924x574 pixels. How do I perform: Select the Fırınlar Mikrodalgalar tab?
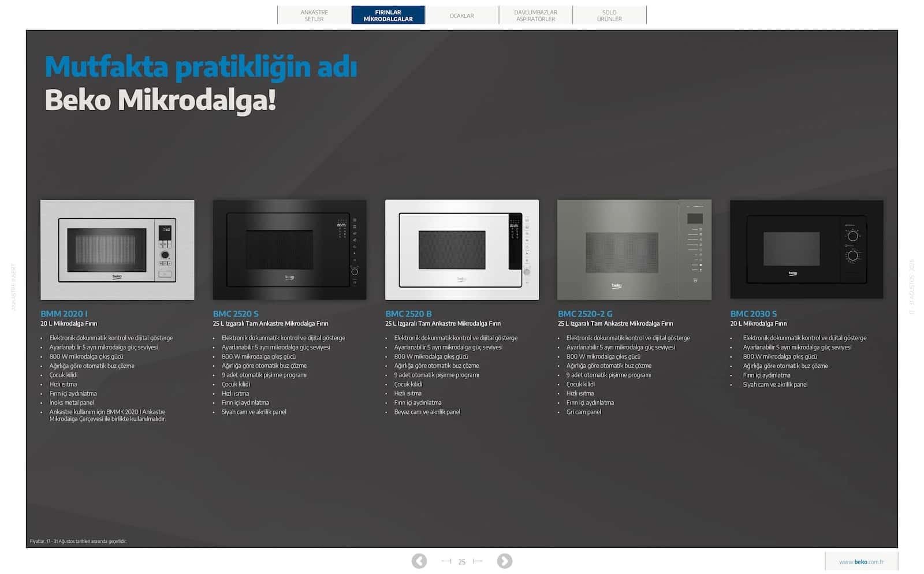388,16
